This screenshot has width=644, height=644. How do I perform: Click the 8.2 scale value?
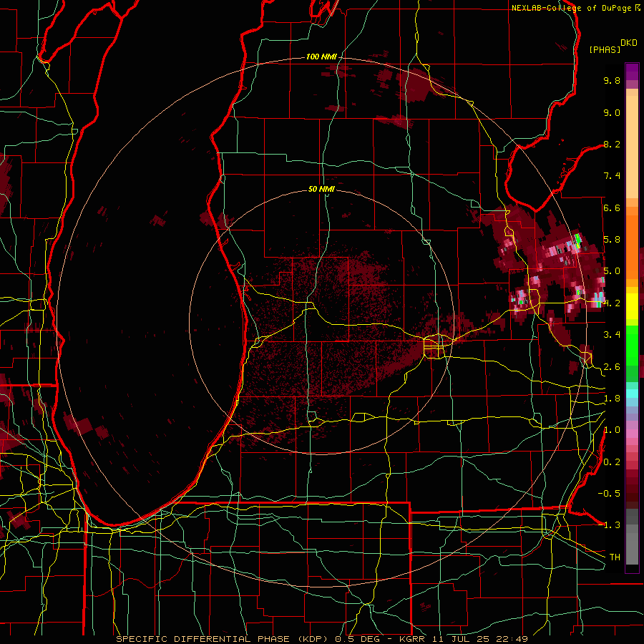(x=612, y=144)
